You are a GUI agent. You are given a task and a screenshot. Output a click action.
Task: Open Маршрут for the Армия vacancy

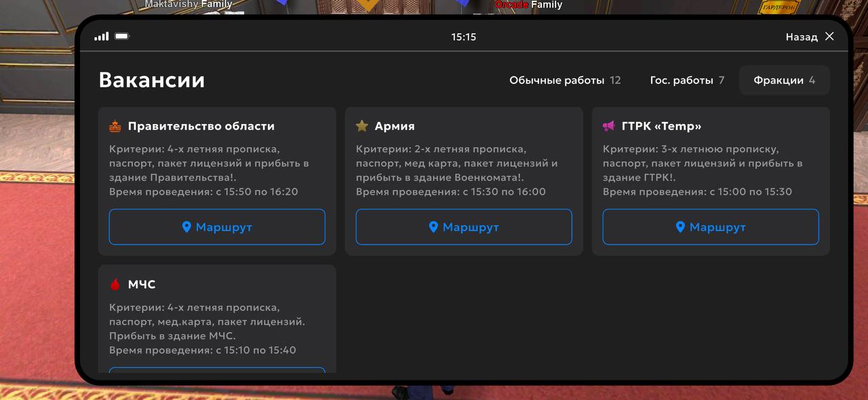pos(464,227)
